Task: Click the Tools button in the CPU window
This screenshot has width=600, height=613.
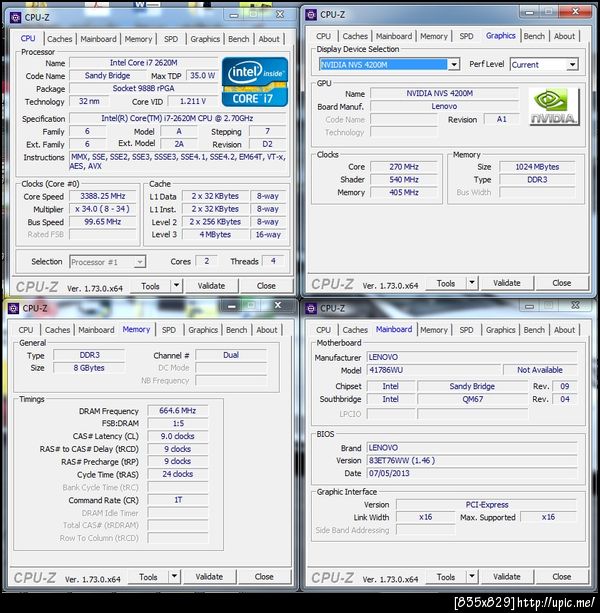Action: tap(150, 286)
